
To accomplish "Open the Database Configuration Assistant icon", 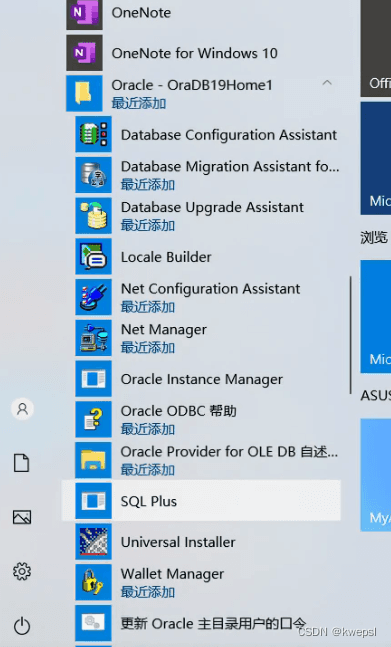I will tap(93, 134).
